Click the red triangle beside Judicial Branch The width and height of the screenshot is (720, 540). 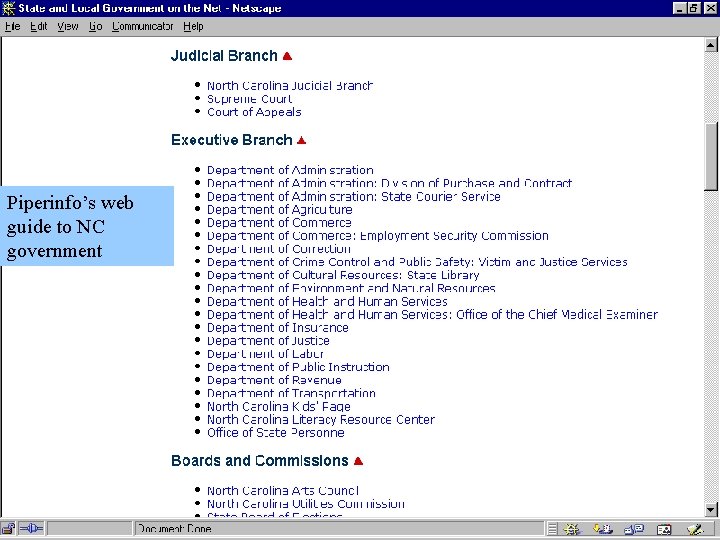click(x=287, y=56)
